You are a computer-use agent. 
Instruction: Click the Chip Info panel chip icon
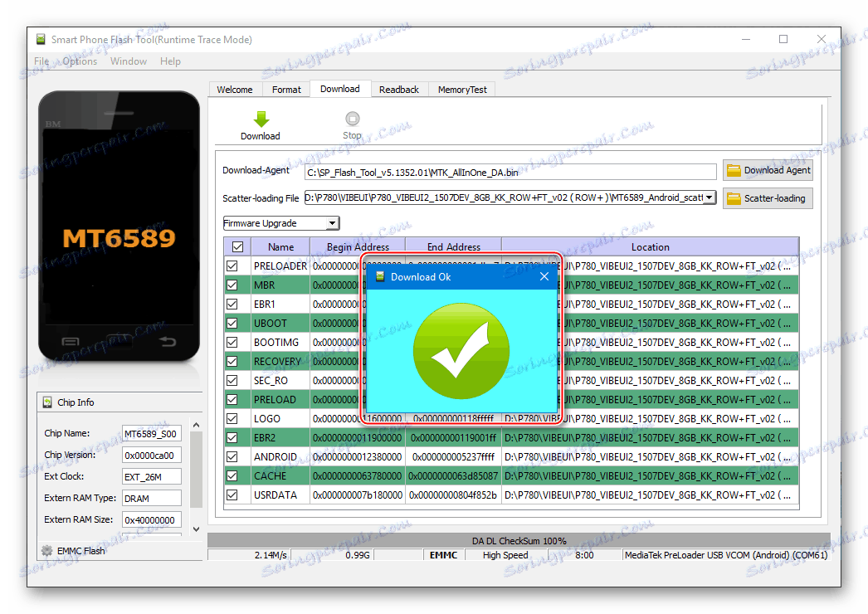coord(50,402)
